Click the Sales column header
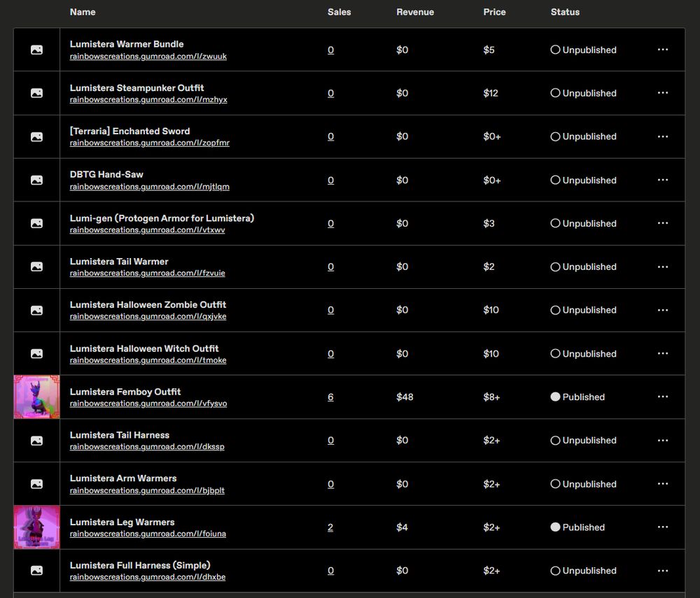Viewport: 700px width, 598px height. (339, 12)
